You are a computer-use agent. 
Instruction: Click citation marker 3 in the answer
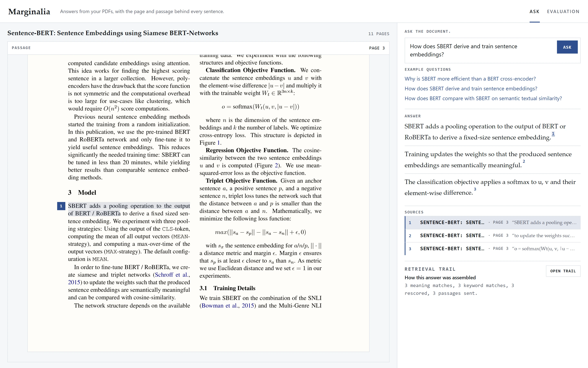[x=475, y=189]
